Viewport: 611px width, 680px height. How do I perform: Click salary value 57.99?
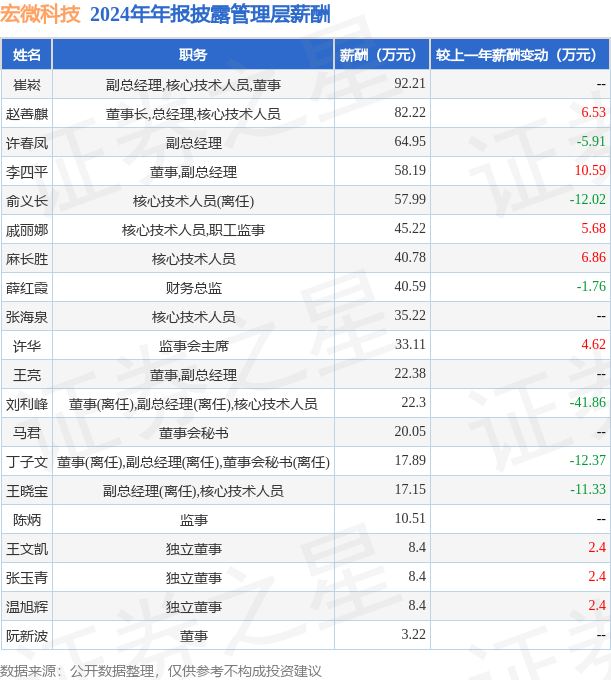coord(410,199)
